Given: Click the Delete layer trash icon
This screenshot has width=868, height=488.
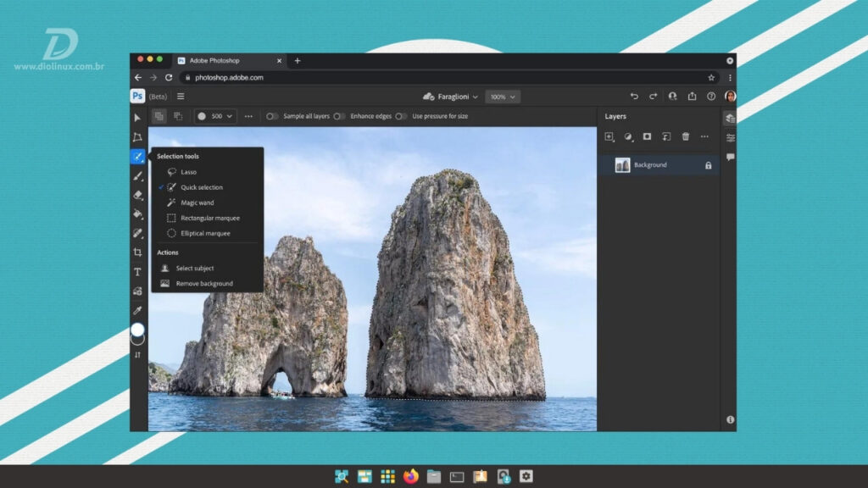Looking at the screenshot, I should coord(686,137).
